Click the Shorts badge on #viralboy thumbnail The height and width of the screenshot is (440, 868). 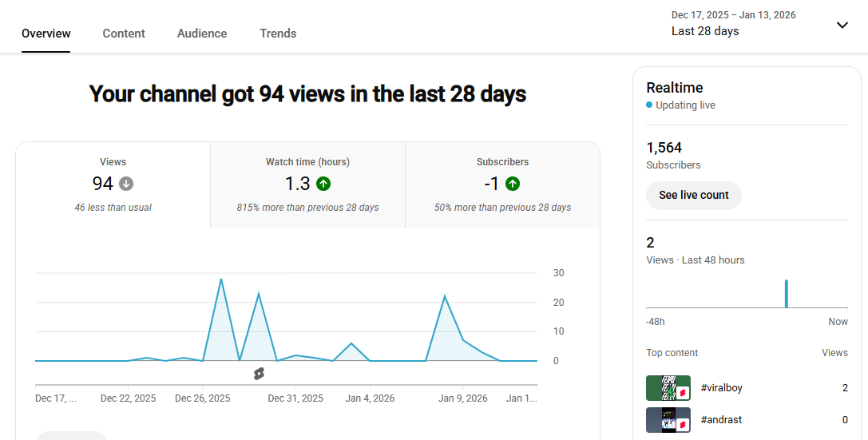684,393
